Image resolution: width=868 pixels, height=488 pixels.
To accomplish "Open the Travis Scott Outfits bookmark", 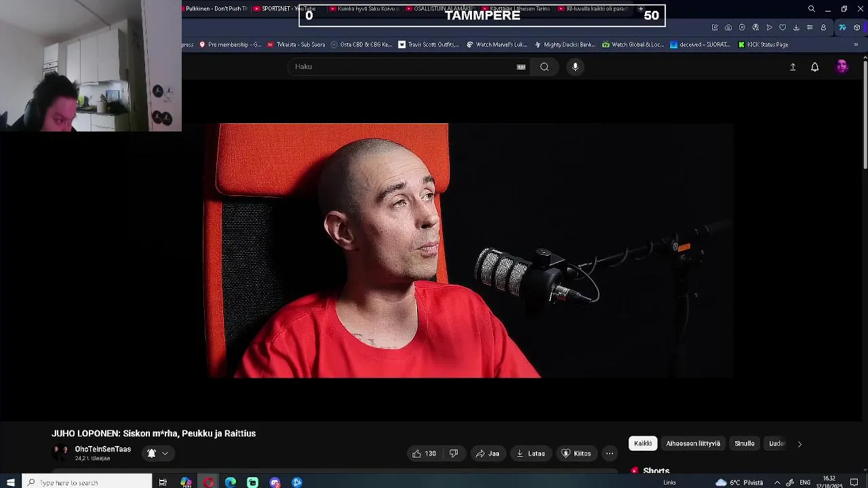I will point(429,45).
